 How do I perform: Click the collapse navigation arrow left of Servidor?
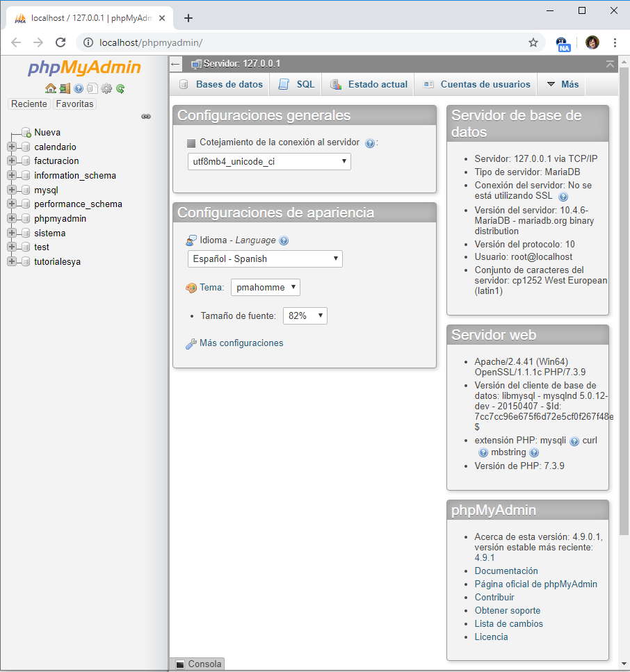(175, 65)
